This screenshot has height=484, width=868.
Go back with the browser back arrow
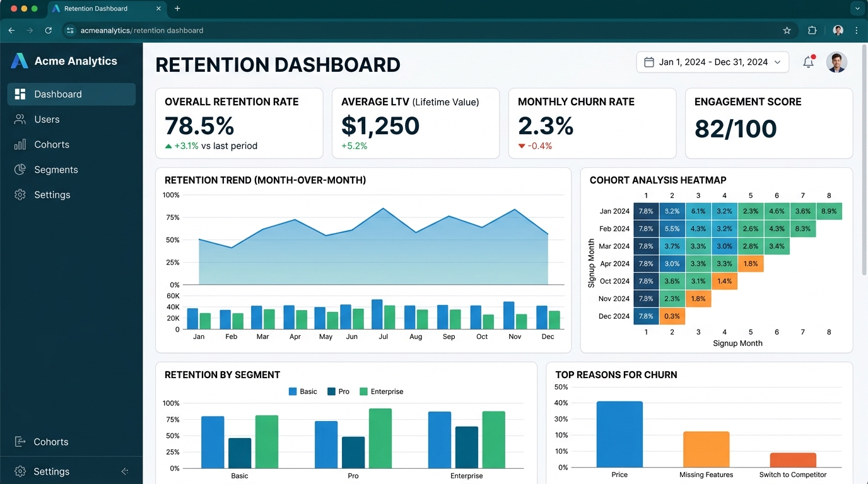click(11, 30)
